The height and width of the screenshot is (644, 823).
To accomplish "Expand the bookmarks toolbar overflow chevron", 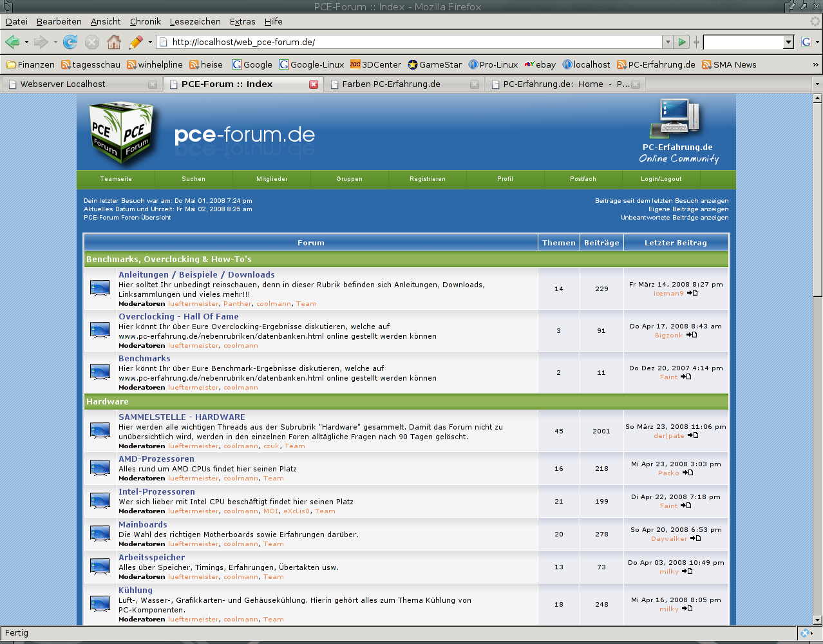I will point(815,64).
